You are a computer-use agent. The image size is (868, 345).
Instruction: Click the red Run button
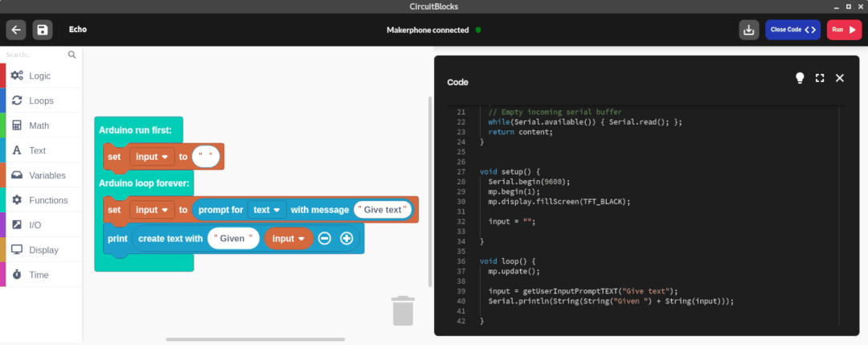[x=844, y=30]
